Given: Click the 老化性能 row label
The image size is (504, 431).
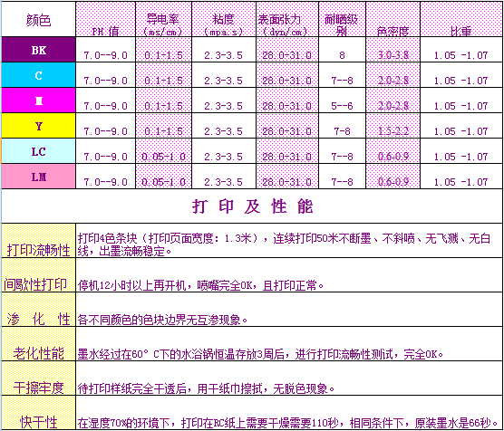Looking at the screenshot, I should click(39, 344).
